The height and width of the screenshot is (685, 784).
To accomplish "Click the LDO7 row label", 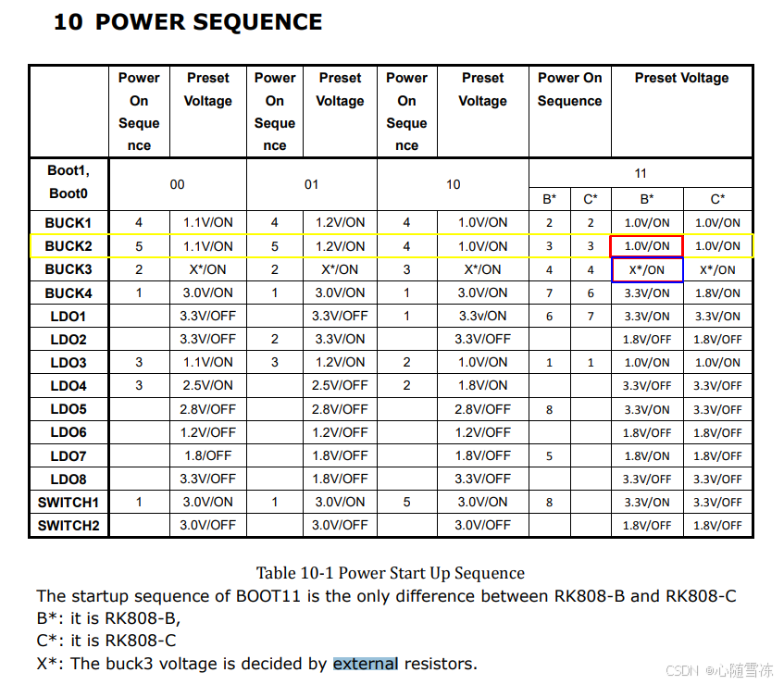I will (x=68, y=456).
